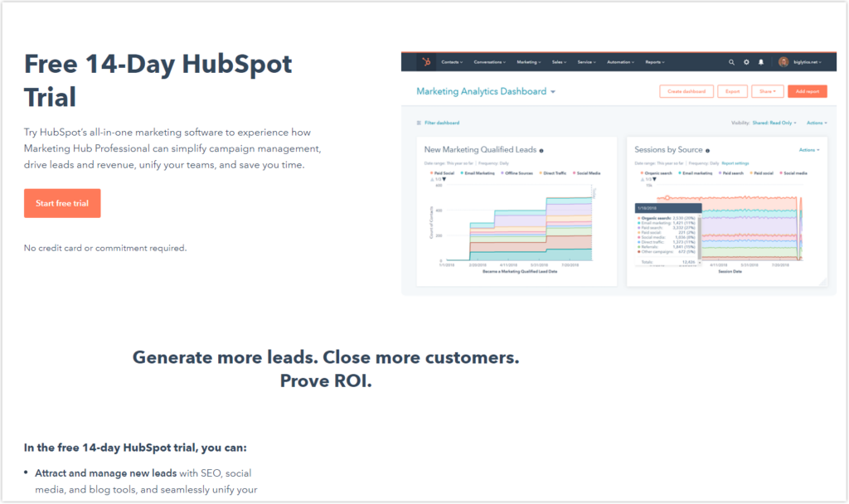Open the Marketing menu
Screen dimensions: 849x504
(528, 62)
